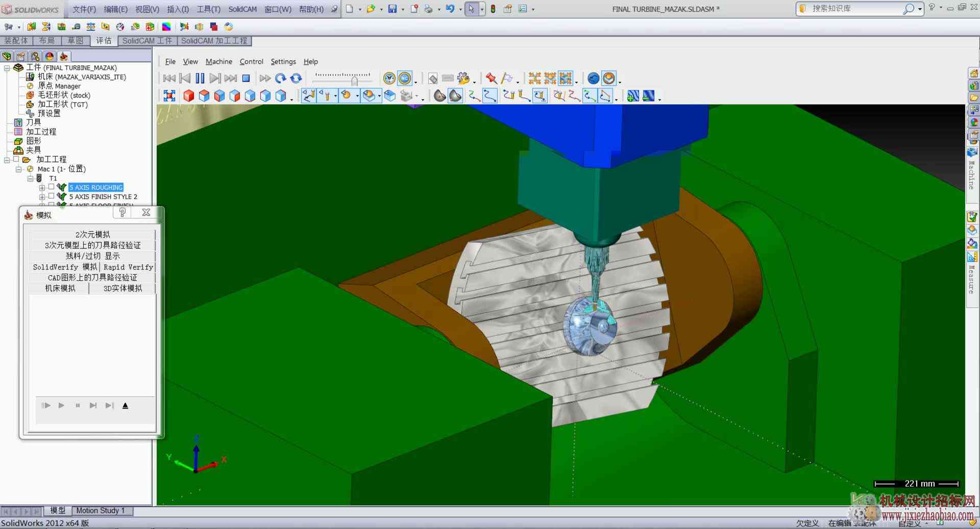Screen dimensions: 980x529
Task: Switch to the 评估 tab
Action: [x=104, y=41]
